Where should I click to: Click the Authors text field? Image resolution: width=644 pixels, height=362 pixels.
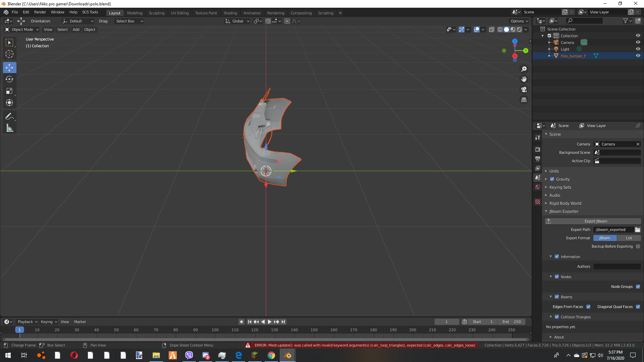click(617, 266)
